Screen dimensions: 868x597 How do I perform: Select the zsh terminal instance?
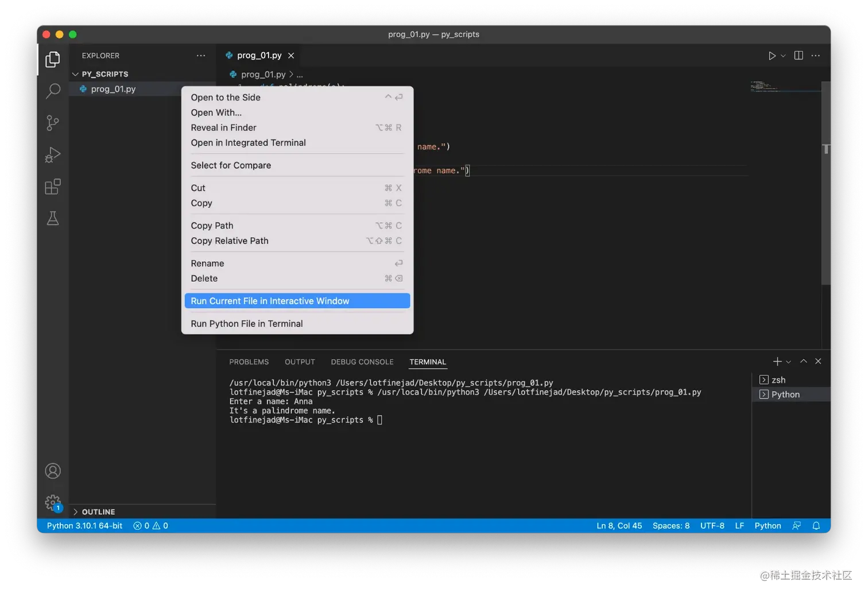791,380
